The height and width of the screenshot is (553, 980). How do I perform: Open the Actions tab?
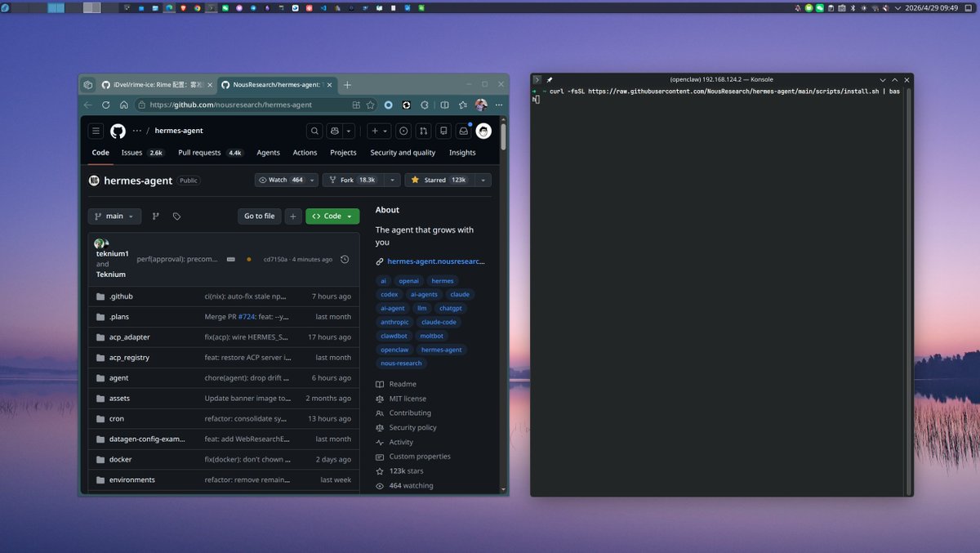(x=305, y=152)
